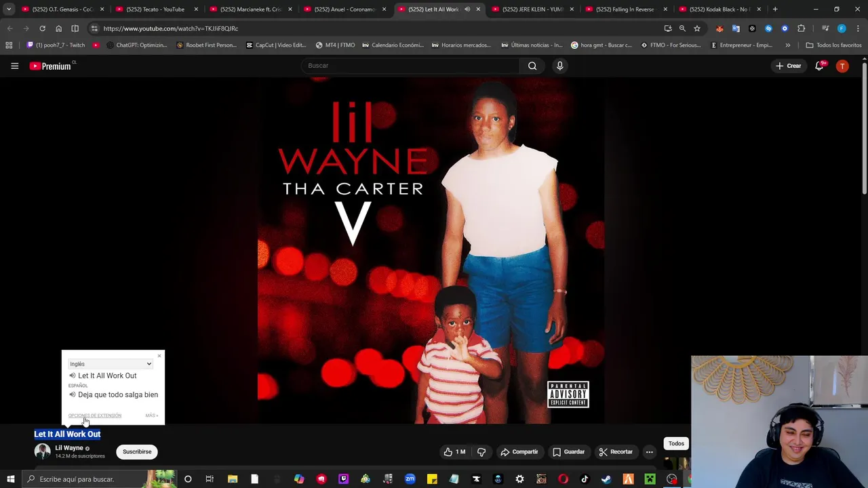Open the CapCut Video Editor bookmark
This screenshot has height=488, width=868.
tap(276, 45)
